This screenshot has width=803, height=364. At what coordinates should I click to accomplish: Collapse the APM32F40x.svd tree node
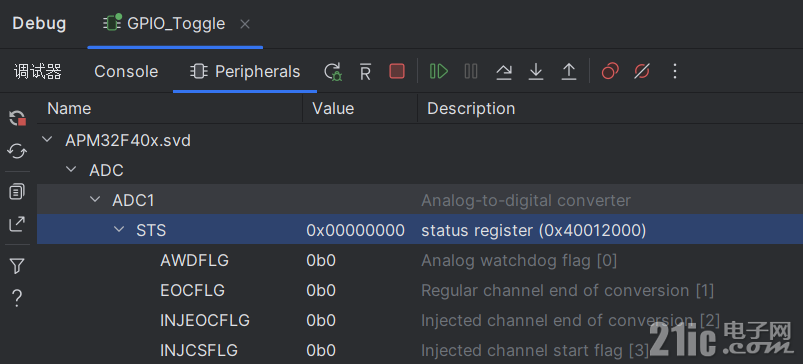pyautogui.click(x=48, y=139)
